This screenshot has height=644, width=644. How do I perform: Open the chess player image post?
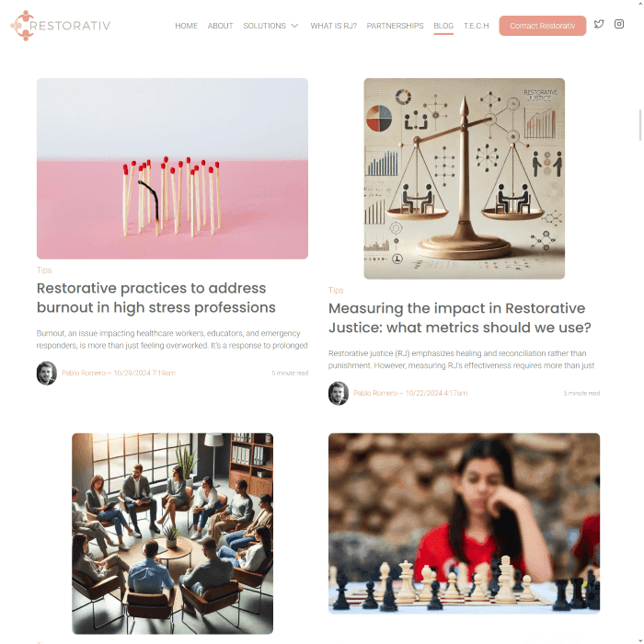coord(464,523)
